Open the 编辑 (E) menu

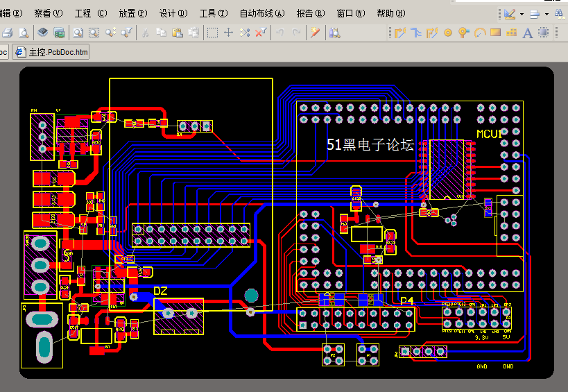pyautogui.click(x=11, y=14)
